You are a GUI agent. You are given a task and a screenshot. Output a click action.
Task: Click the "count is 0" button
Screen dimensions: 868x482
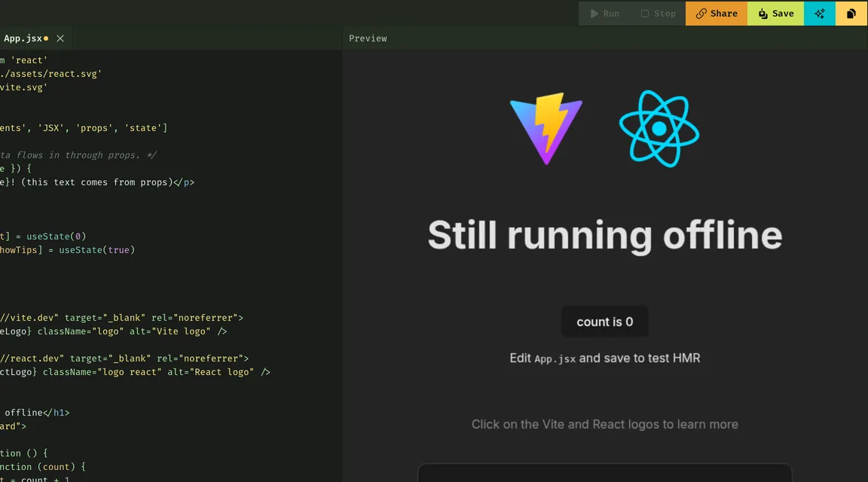[604, 322]
